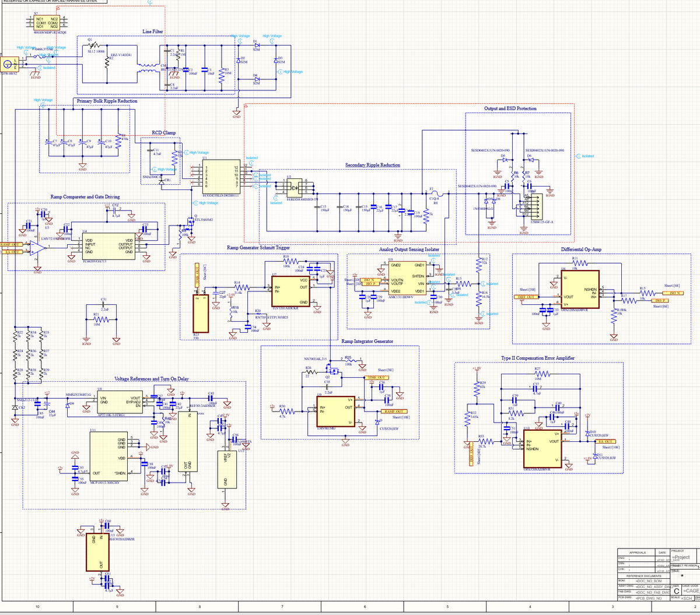
Task: Click the 'Primary Bulk Ripple Reduction' heading
Action: click(x=107, y=101)
